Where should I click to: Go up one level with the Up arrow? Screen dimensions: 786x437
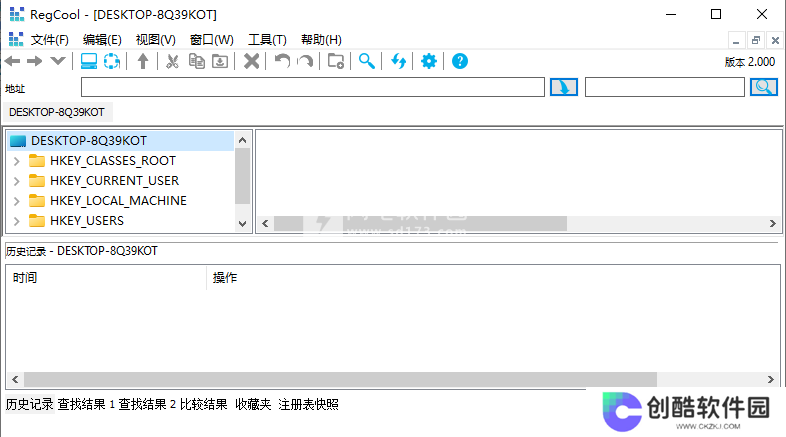click(x=143, y=61)
